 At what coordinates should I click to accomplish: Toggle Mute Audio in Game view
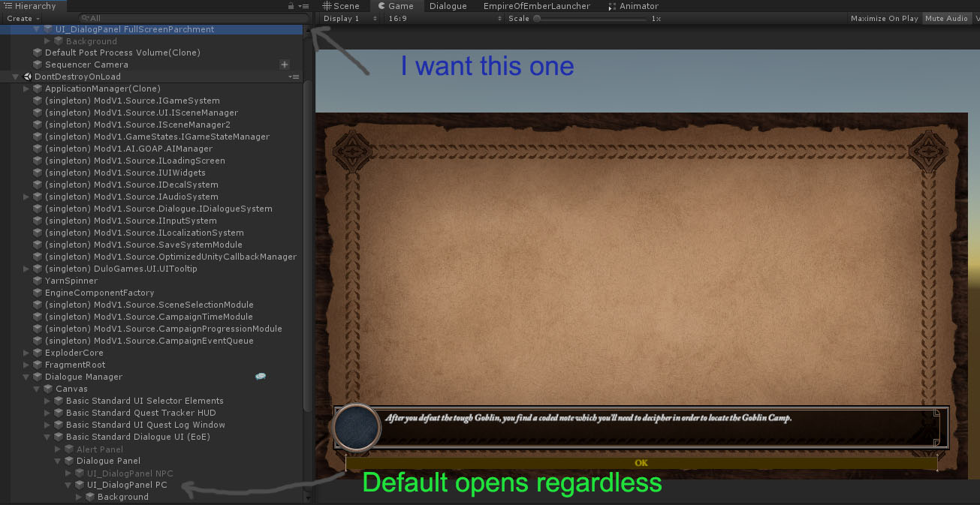click(x=946, y=18)
